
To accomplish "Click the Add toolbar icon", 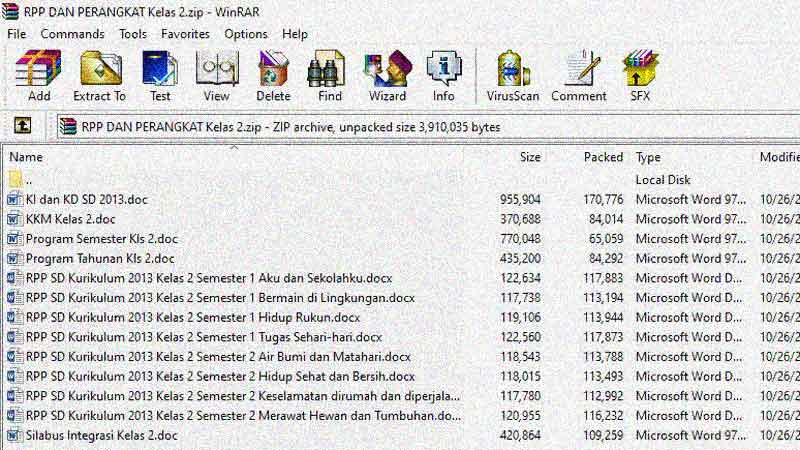I will (38, 68).
